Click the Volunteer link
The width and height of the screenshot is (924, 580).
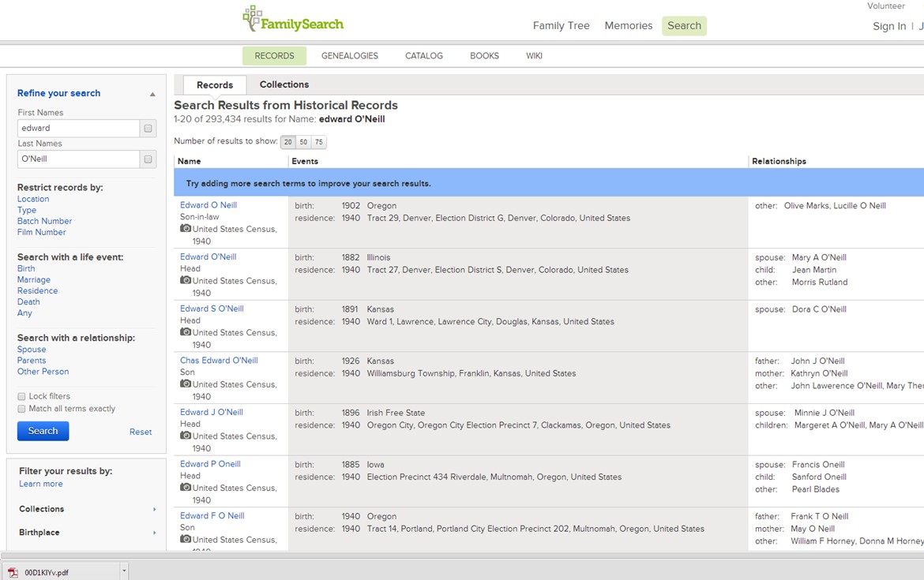(885, 6)
